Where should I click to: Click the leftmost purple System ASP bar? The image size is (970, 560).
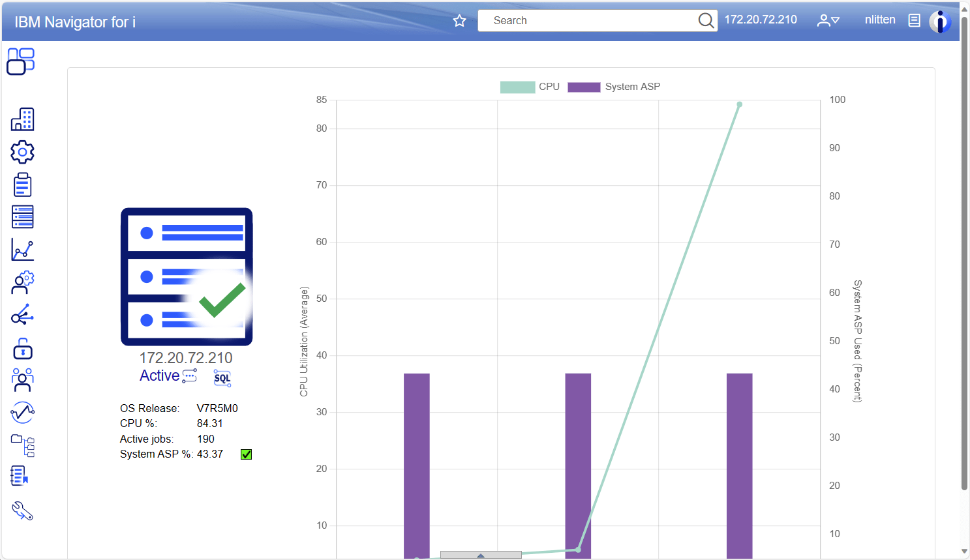click(417, 465)
